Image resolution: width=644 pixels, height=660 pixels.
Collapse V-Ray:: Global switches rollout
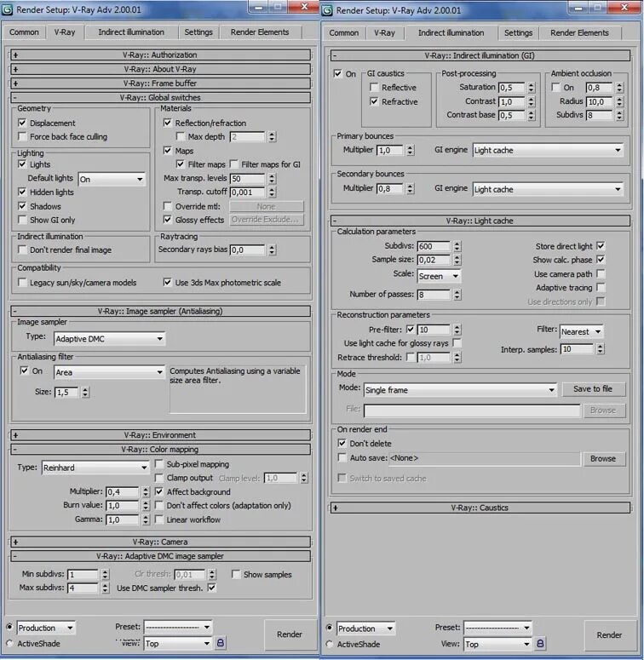[x=160, y=97]
